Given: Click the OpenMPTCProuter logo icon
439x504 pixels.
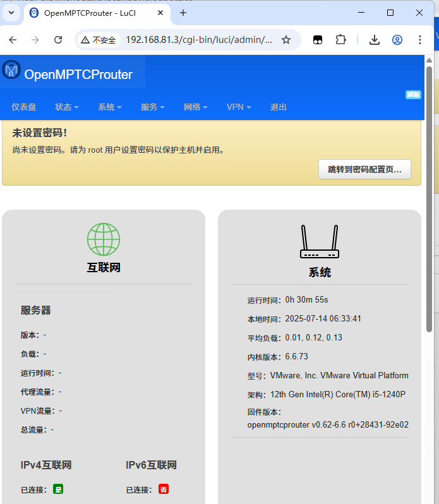Looking at the screenshot, I should pos(11,69).
